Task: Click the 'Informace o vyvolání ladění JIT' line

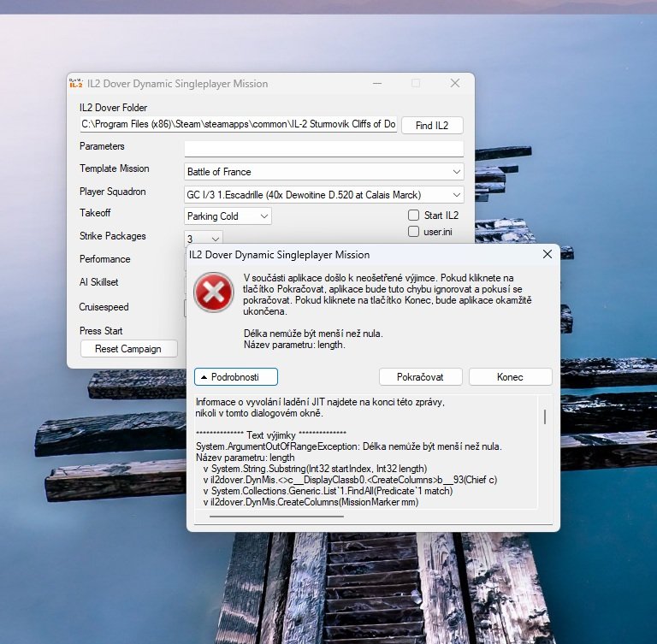Action: click(x=320, y=402)
